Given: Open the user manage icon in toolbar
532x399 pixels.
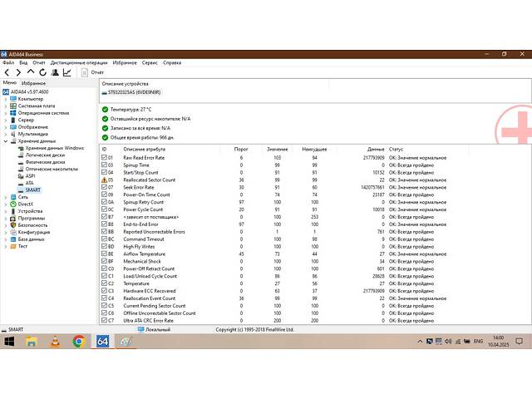Looking at the screenshot, I should pyautogui.click(x=55, y=72).
